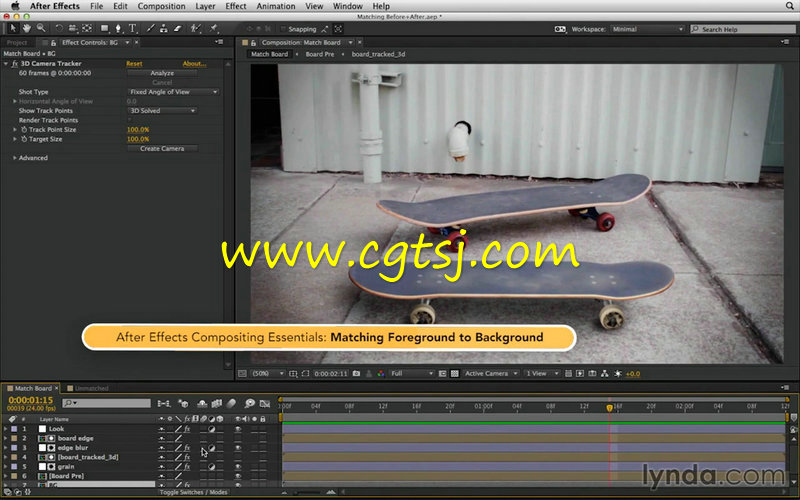The height and width of the screenshot is (500, 800).
Task: Click the Graph Editor icon in timeline
Action: point(265,404)
